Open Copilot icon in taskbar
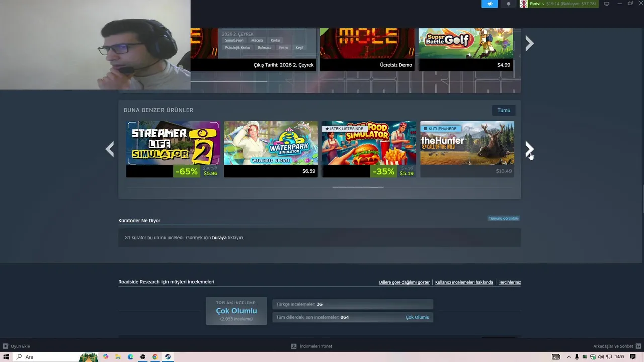This screenshot has height=362, width=644. [x=106, y=357]
